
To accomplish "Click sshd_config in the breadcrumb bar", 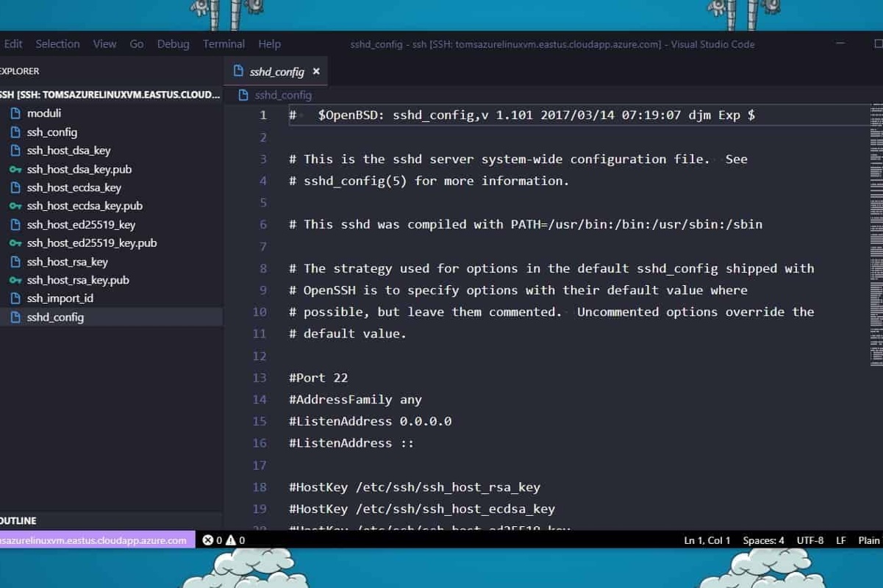I will click(283, 95).
